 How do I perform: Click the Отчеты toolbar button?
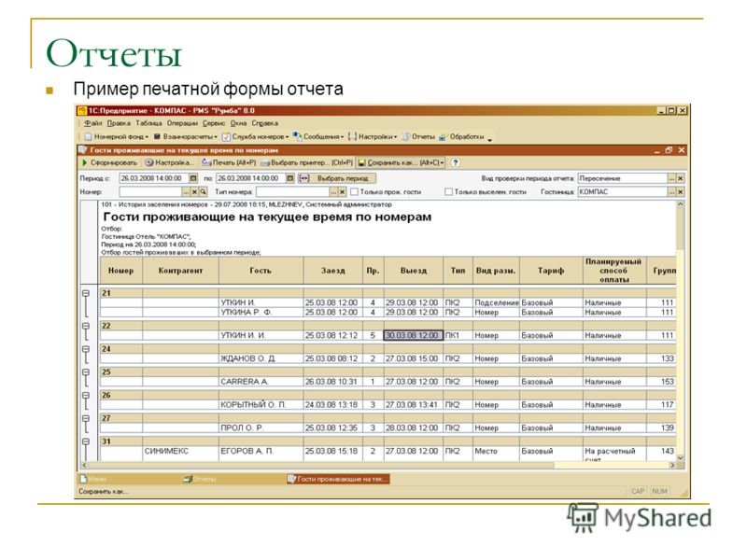point(418,137)
